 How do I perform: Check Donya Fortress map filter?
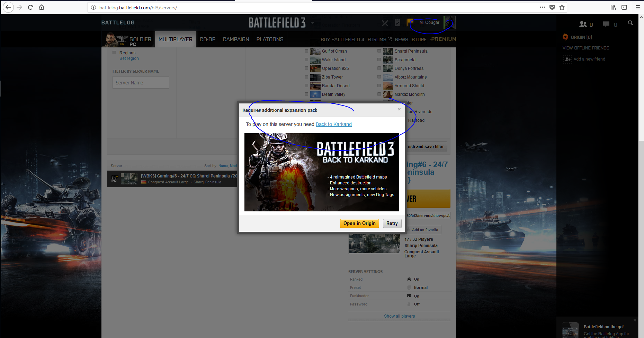pyautogui.click(x=379, y=68)
